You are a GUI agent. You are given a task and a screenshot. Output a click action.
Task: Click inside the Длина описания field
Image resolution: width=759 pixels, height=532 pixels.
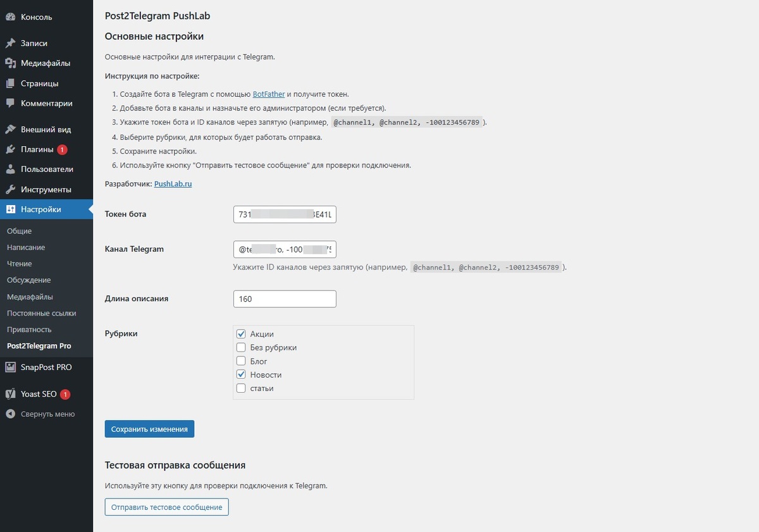coord(285,299)
